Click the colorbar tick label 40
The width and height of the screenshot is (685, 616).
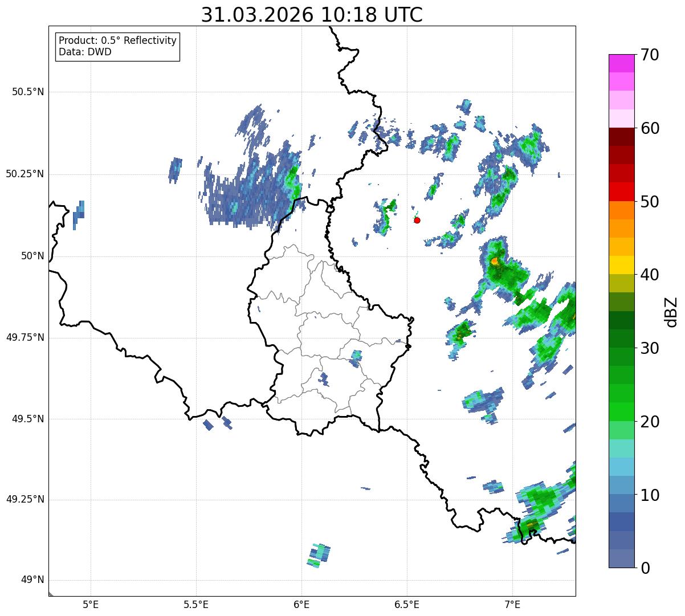(x=650, y=275)
